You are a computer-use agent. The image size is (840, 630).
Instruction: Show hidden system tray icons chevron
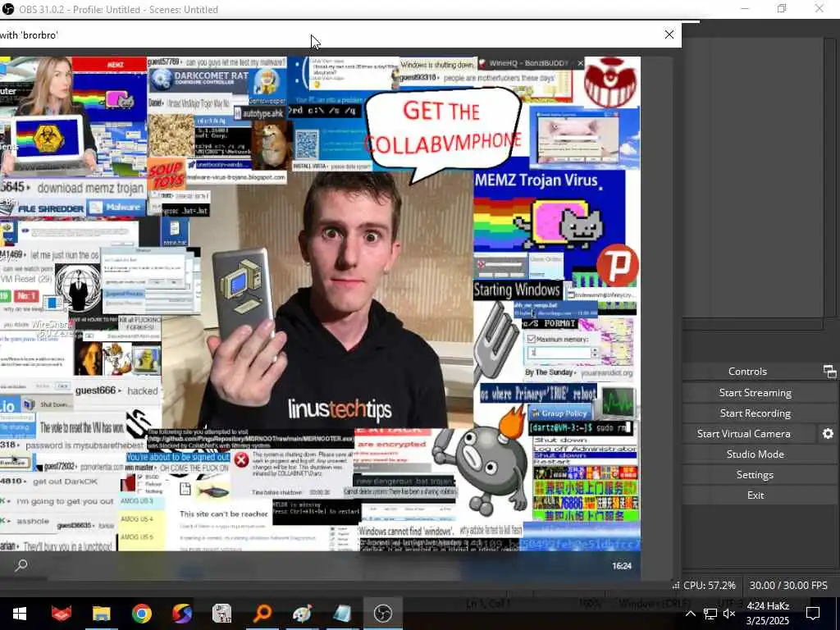(x=691, y=614)
